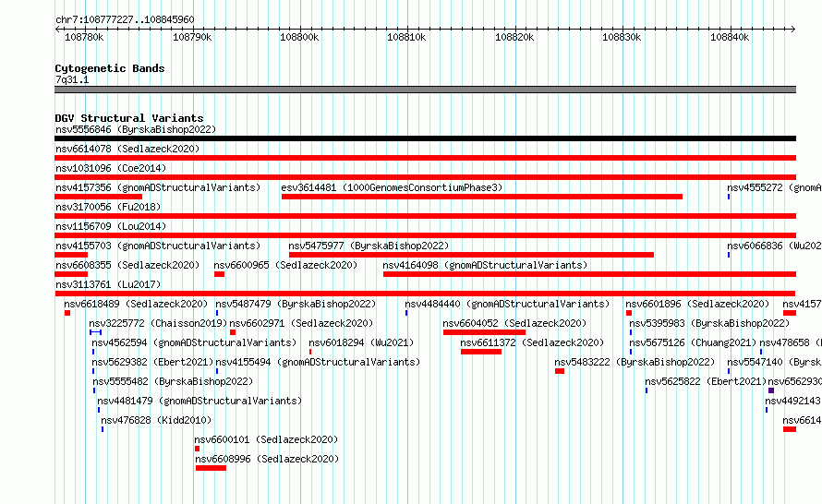Click nsv6018294 (Wu2021) label
This screenshot has height=504, width=822.
click(x=361, y=342)
